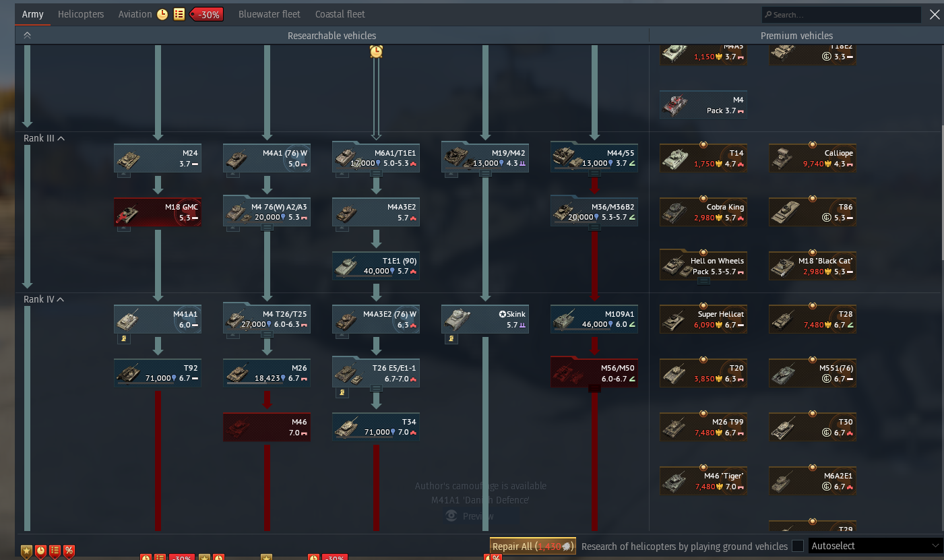
Task: Enable research of helicopters by ground vehicles checkbox
Action: tap(798, 546)
